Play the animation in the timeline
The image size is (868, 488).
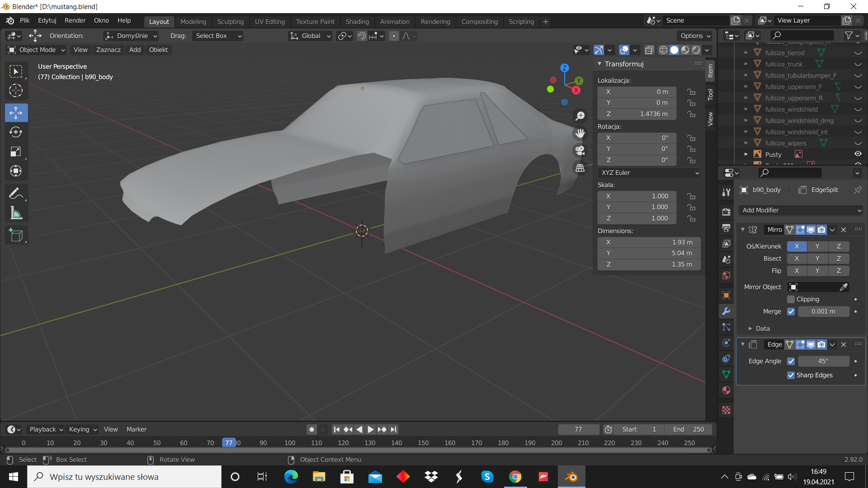pos(371,429)
